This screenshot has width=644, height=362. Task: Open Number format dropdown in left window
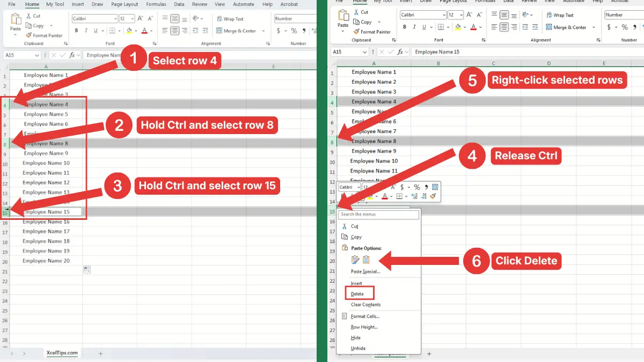(x=296, y=19)
